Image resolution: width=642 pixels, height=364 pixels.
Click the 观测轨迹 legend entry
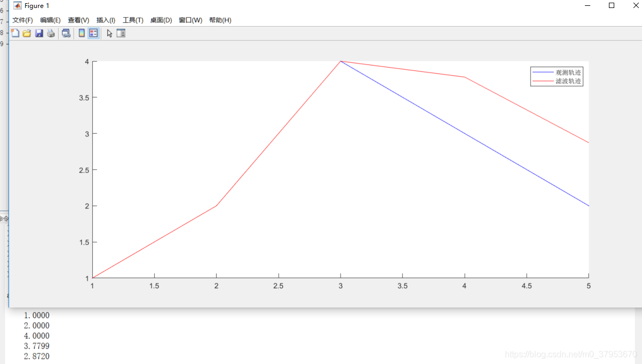[568, 72]
